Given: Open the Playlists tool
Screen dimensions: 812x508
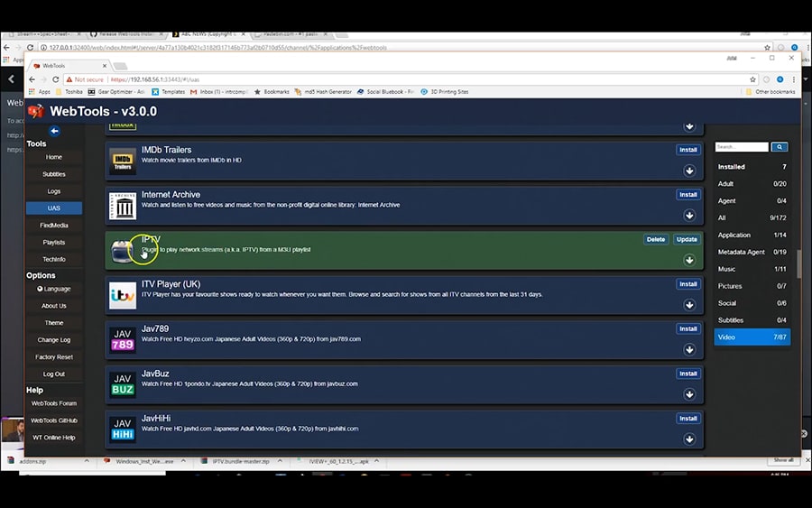Looking at the screenshot, I should click(54, 243).
